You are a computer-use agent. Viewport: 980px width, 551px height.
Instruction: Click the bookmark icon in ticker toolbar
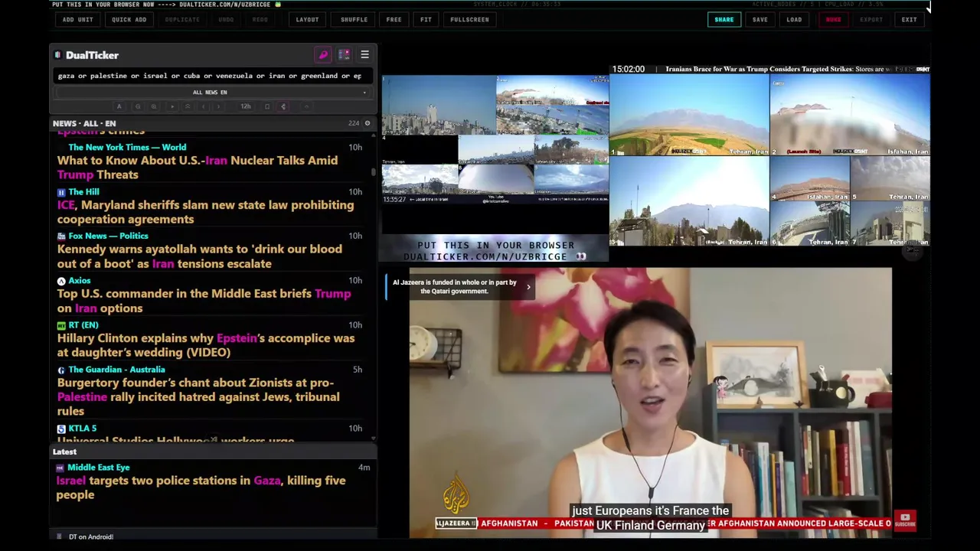(x=267, y=106)
